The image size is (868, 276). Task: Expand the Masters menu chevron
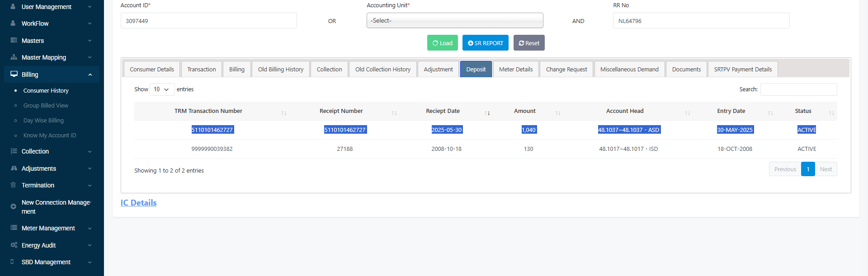(x=90, y=41)
